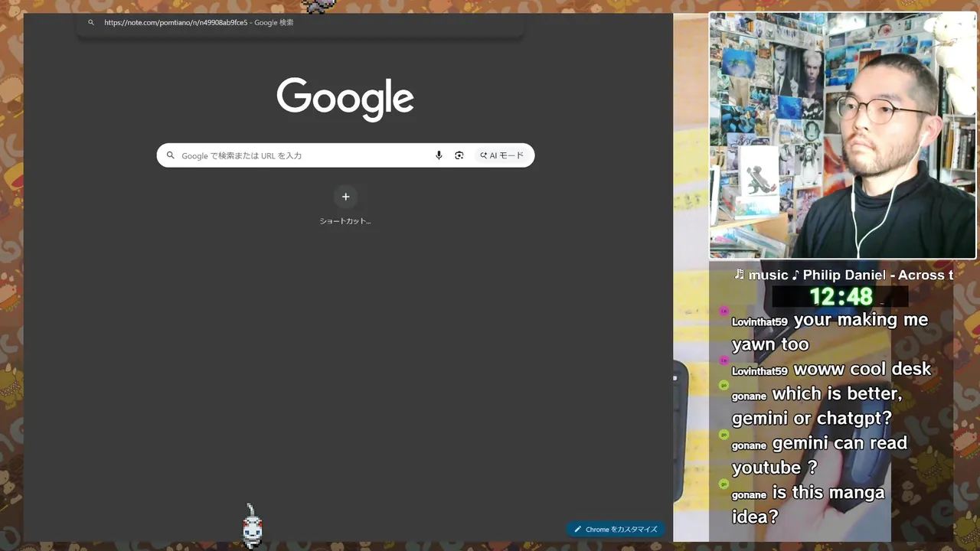This screenshot has width=980, height=551.
Task: Click the music Philip Daniel ticker text
Action: 844,275
